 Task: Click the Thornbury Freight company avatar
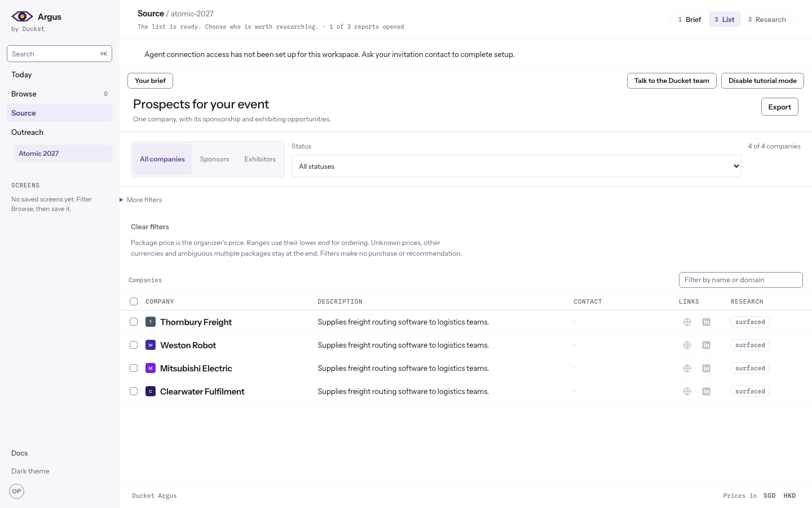click(x=151, y=322)
